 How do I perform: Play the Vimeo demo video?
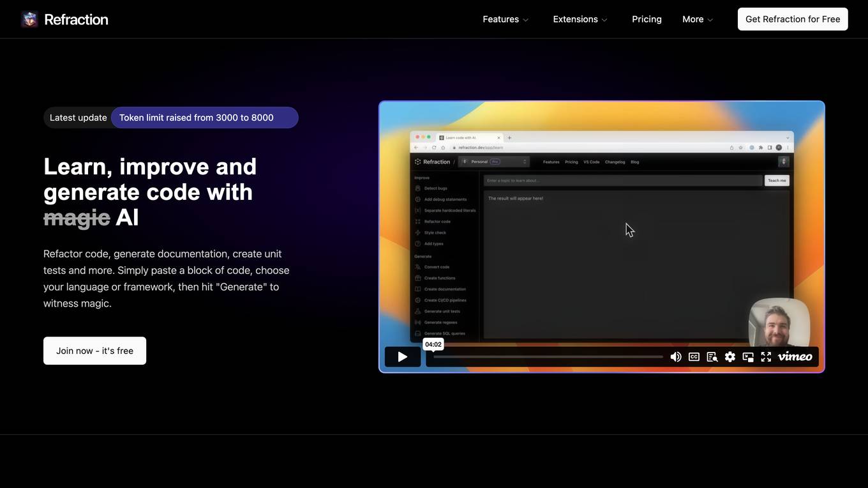tap(402, 357)
